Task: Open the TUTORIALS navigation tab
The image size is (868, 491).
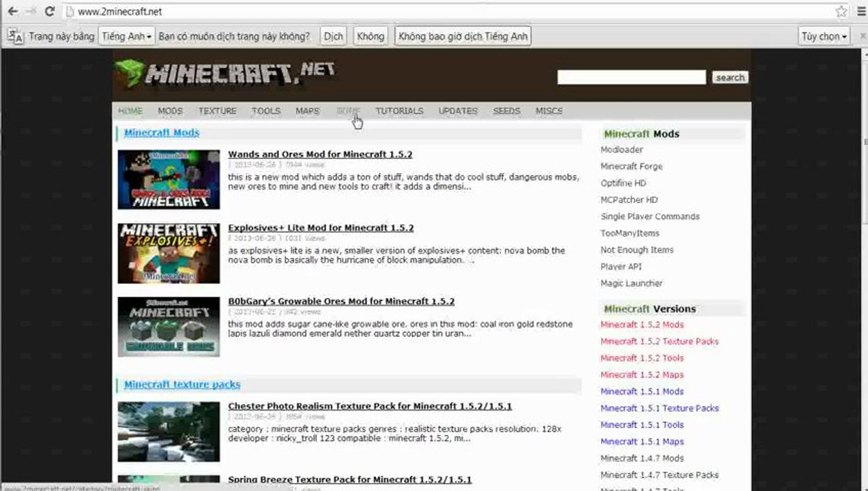Action: point(399,110)
